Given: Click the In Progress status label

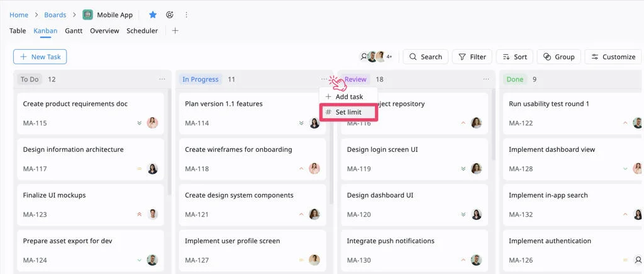Looking at the screenshot, I should click(x=200, y=79).
